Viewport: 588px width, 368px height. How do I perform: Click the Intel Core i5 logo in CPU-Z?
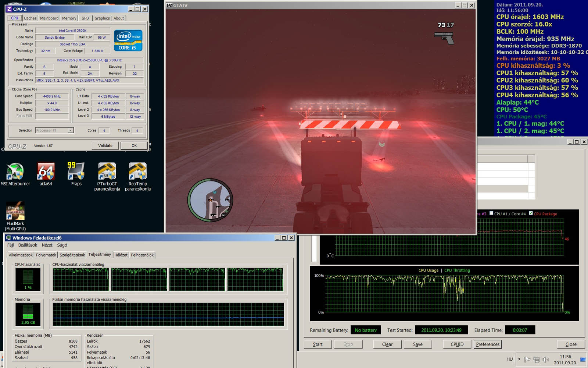click(x=128, y=40)
